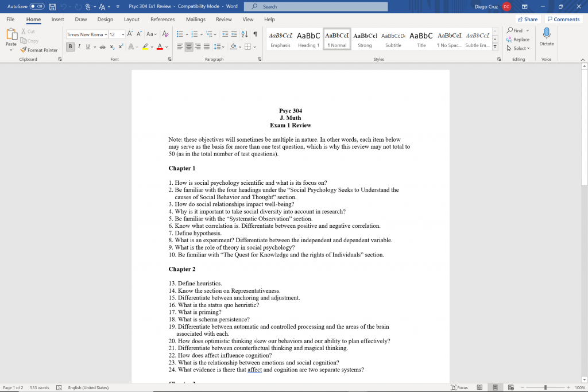Viewport: 588px width, 392px height.
Task: Open the Change Case dropdown
Action: (x=152, y=34)
